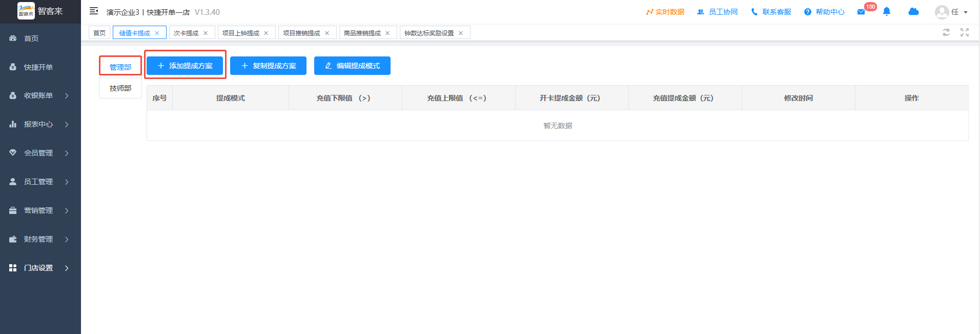Click the fullscreen expand icon
Screen dimensions: 980x334
[x=965, y=32]
